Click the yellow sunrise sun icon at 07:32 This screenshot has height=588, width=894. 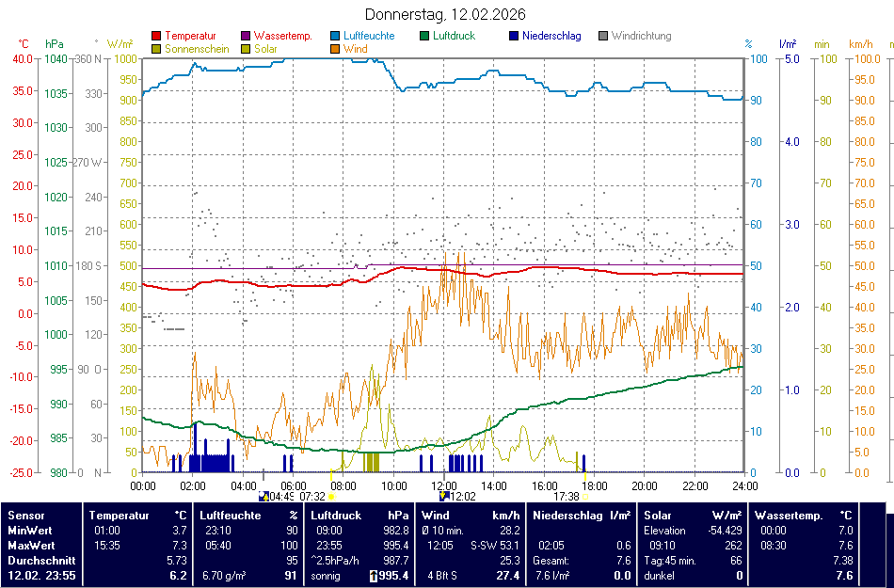pos(332,496)
